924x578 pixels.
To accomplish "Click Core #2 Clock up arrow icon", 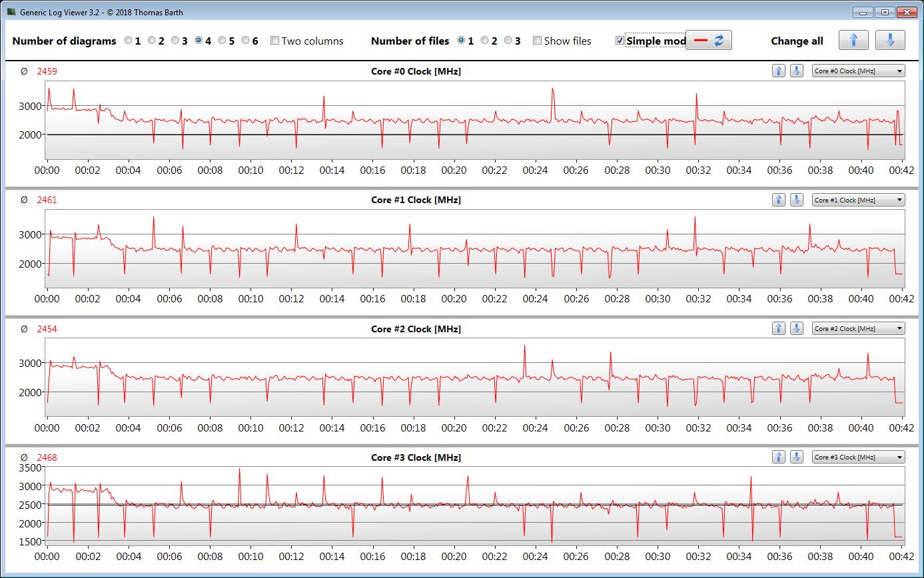I will point(779,328).
